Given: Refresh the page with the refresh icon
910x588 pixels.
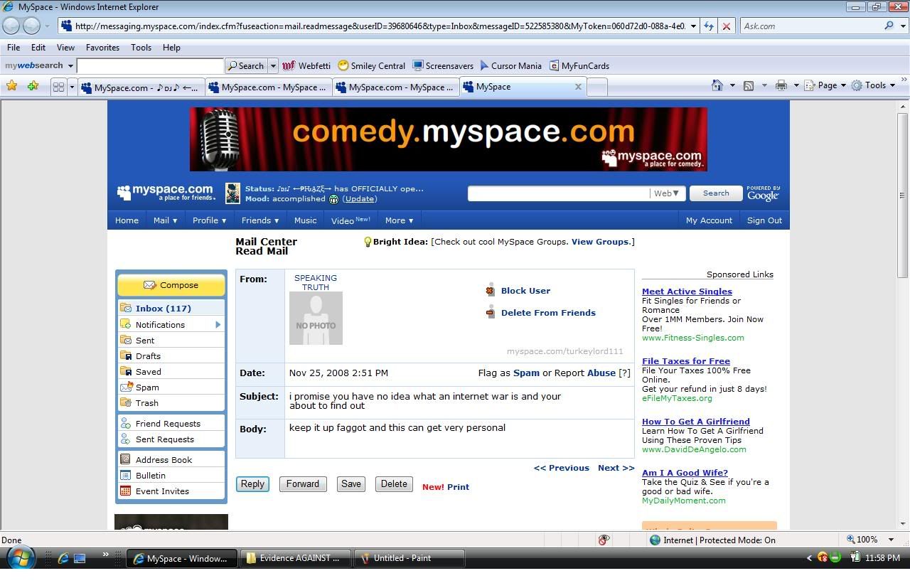Looking at the screenshot, I should tap(709, 26).
